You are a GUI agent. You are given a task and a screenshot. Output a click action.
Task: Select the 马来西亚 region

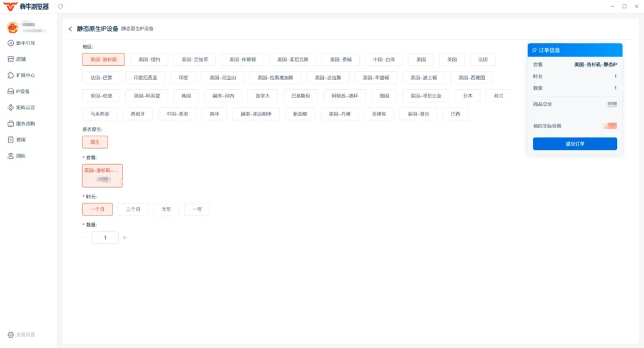pos(100,114)
